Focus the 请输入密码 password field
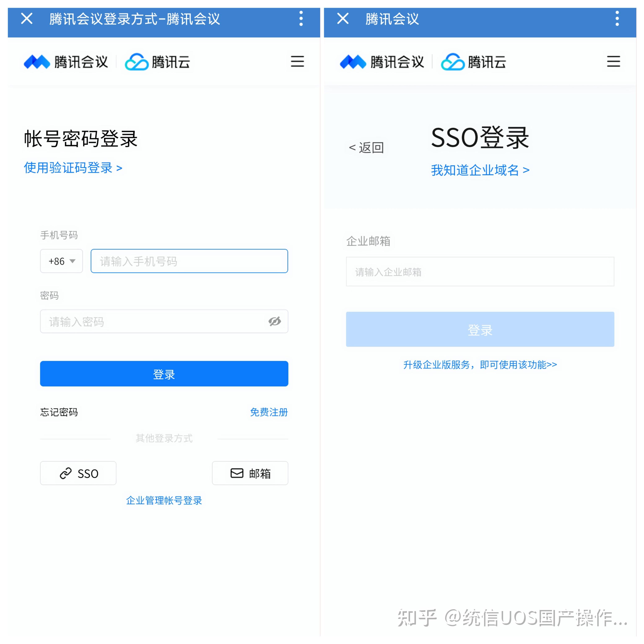The image size is (644, 644). coord(164,321)
